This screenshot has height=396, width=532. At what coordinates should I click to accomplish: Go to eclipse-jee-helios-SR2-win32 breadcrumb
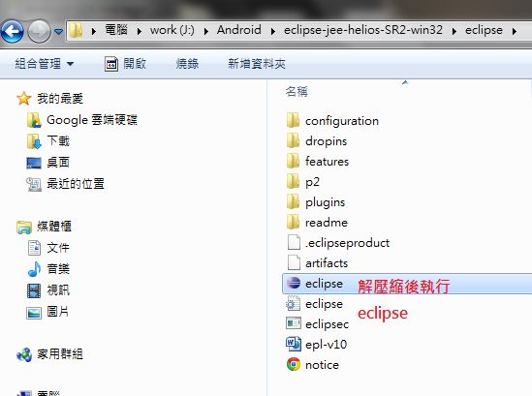pos(363,30)
